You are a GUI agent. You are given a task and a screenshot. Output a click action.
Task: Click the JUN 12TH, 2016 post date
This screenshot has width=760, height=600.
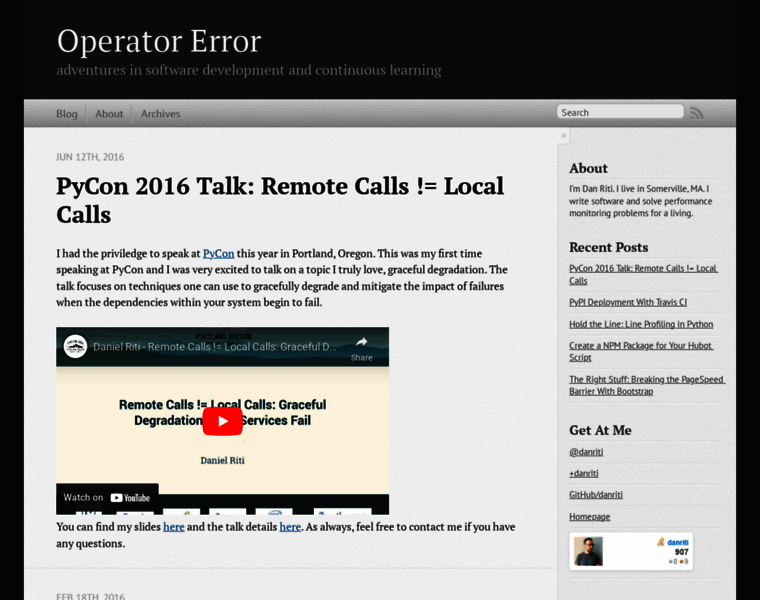pos(90,157)
